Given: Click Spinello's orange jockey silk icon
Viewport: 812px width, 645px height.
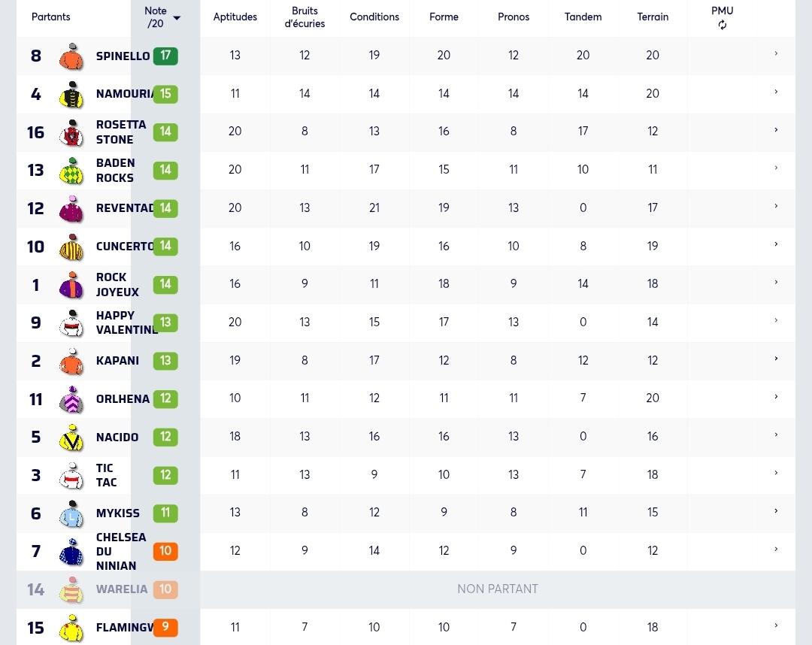Looking at the screenshot, I should click(71, 56).
